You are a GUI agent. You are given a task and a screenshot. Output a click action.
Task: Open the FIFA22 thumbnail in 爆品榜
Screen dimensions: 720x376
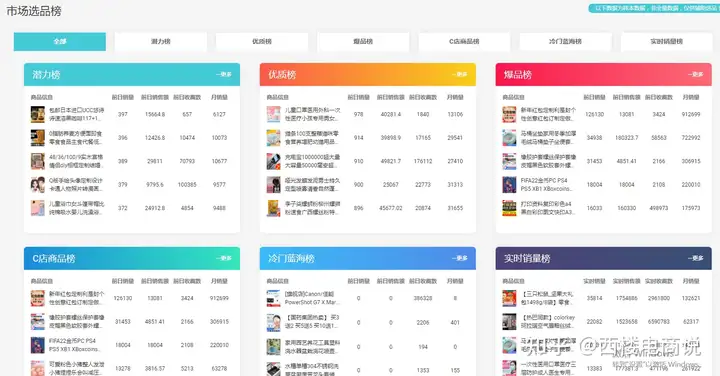tap(509, 185)
